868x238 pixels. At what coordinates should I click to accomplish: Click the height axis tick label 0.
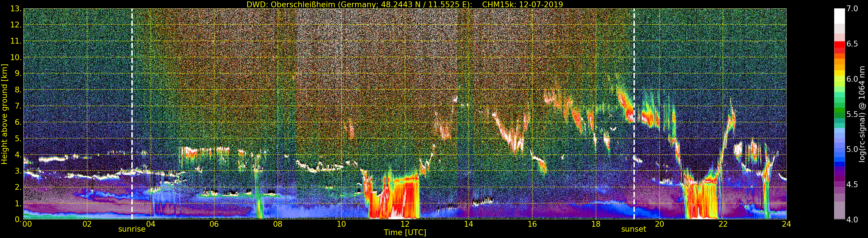18,220
